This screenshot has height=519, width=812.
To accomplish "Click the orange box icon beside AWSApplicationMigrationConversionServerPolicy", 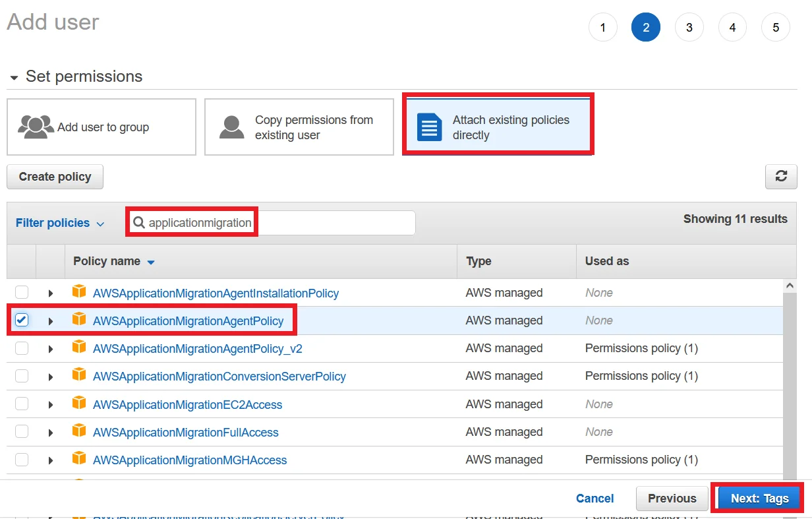I will pyautogui.click(x=79, y=375).
